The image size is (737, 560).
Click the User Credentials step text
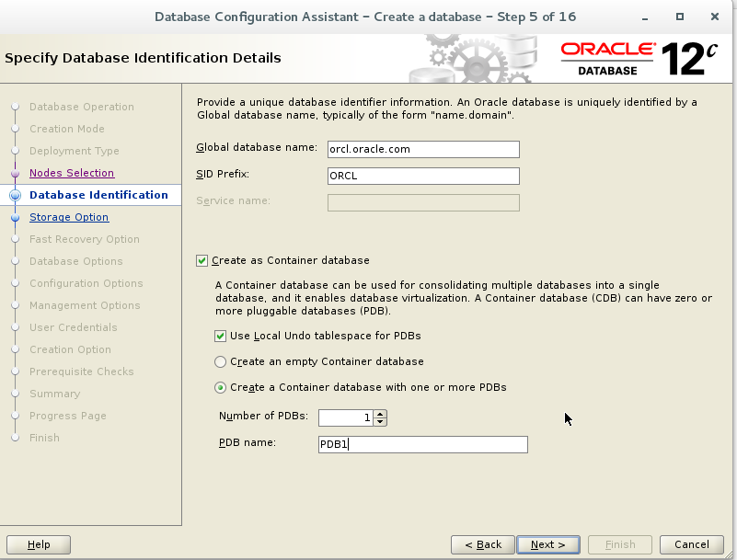74,327
